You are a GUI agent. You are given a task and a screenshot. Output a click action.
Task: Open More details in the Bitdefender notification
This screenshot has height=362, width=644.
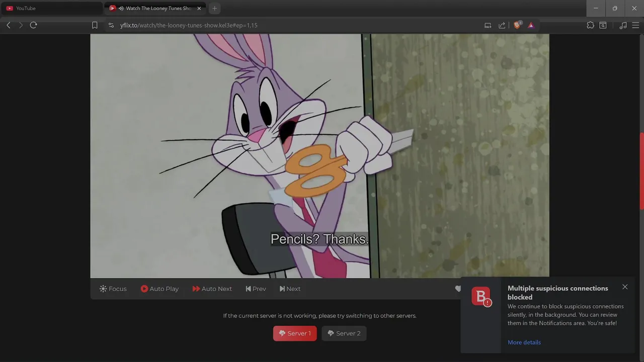coord(524,342)
